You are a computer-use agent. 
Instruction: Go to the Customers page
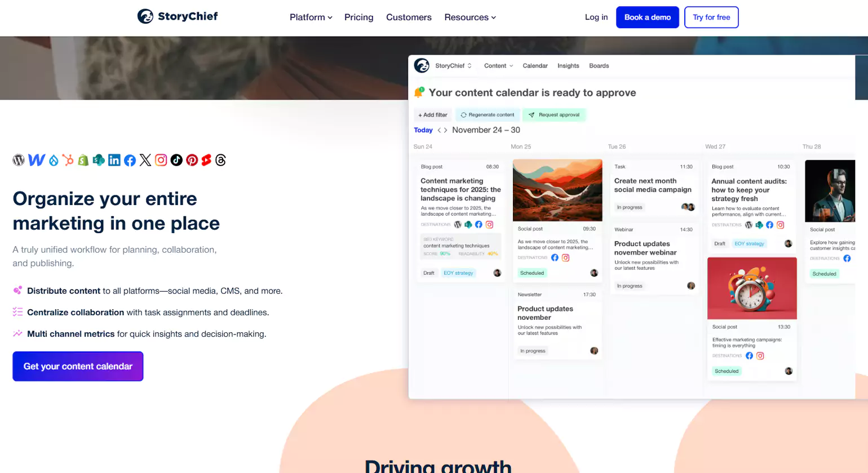point(409,17)
